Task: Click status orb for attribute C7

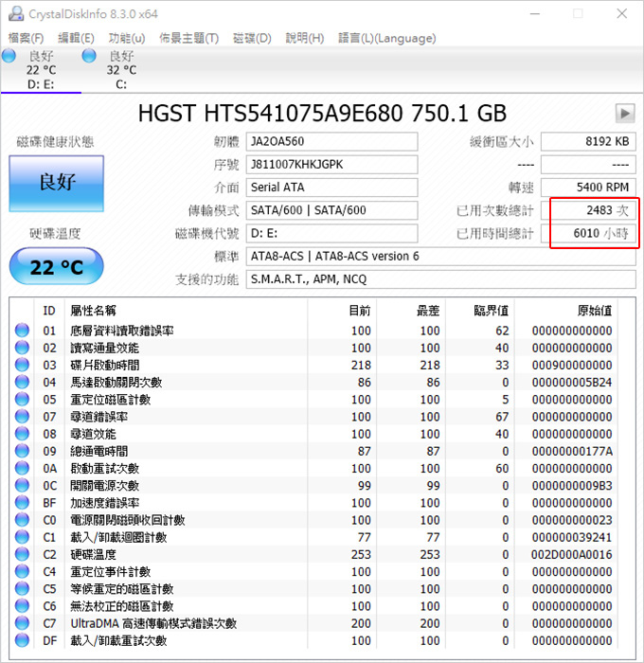Action: click(22, 623)
